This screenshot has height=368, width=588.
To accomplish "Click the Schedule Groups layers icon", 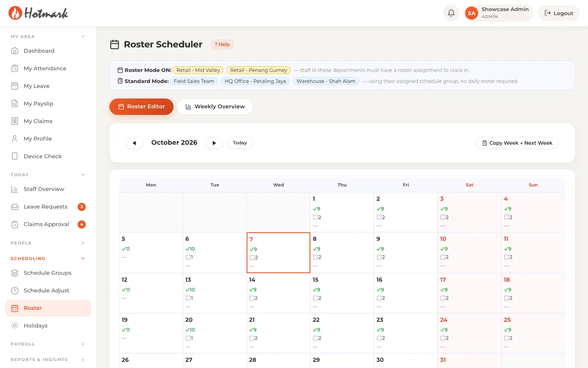I will pos(15,273).
